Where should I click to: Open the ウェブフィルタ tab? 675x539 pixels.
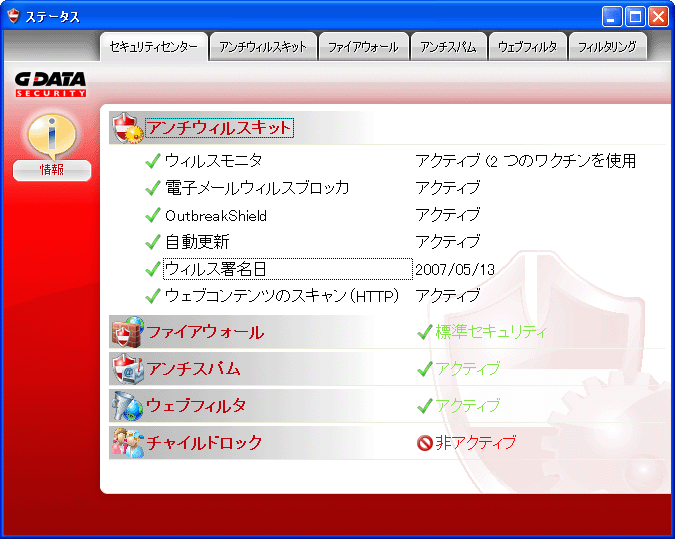pos(527,46)
